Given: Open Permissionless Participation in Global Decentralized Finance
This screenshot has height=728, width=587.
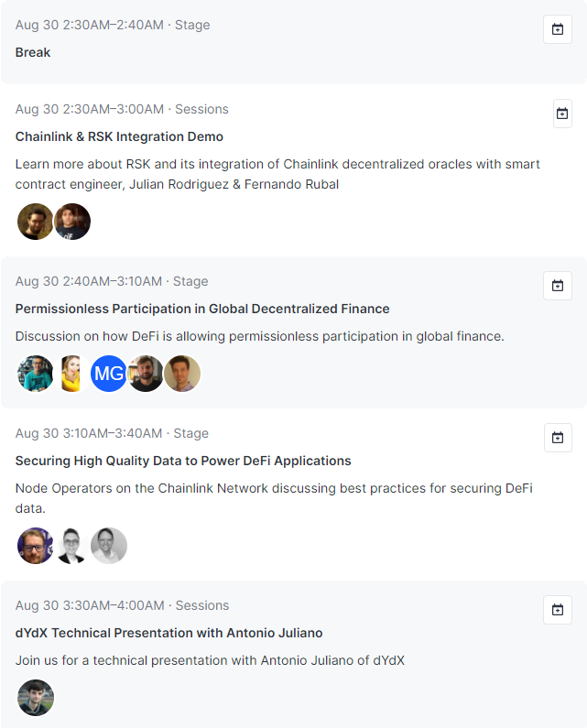Looking at the screenshot, I should point(202,309).
